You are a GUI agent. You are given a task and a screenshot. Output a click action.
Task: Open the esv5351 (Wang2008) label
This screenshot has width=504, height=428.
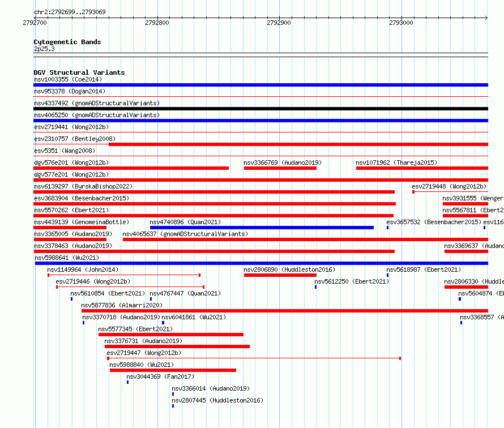tap(65, 151)
